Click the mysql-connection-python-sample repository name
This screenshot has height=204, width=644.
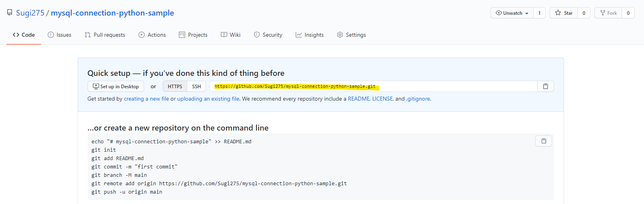(x=112, y=13)
